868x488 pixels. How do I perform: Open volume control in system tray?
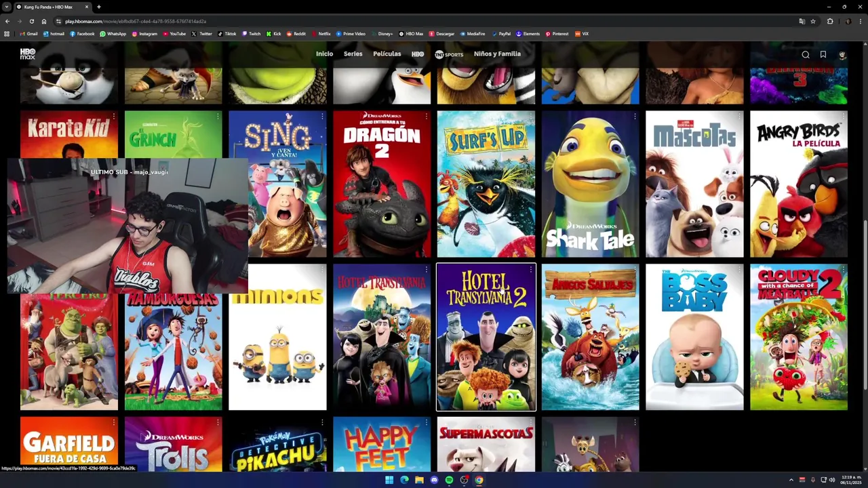pos(832,480)
